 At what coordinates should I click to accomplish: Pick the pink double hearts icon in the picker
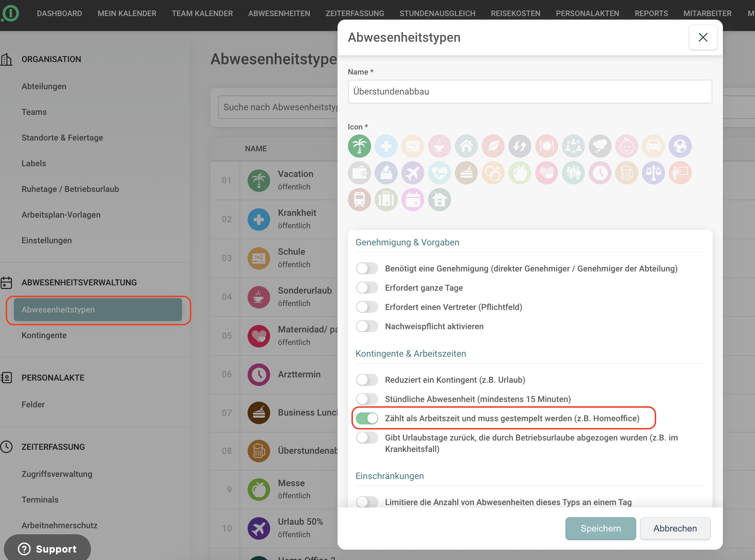(x=547, y=173)
